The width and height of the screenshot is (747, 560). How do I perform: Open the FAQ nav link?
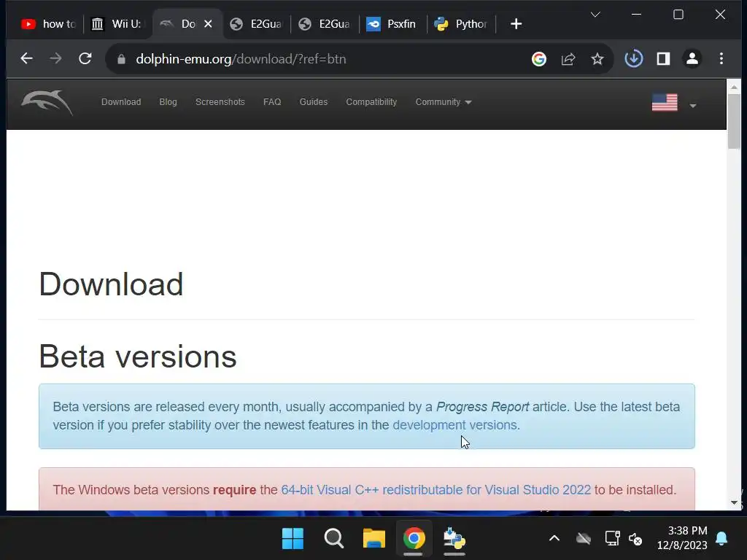(x=272, y=102)
